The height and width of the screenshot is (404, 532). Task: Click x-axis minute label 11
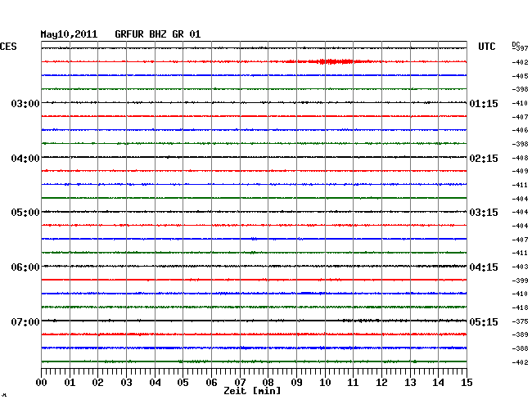[353, 382]
